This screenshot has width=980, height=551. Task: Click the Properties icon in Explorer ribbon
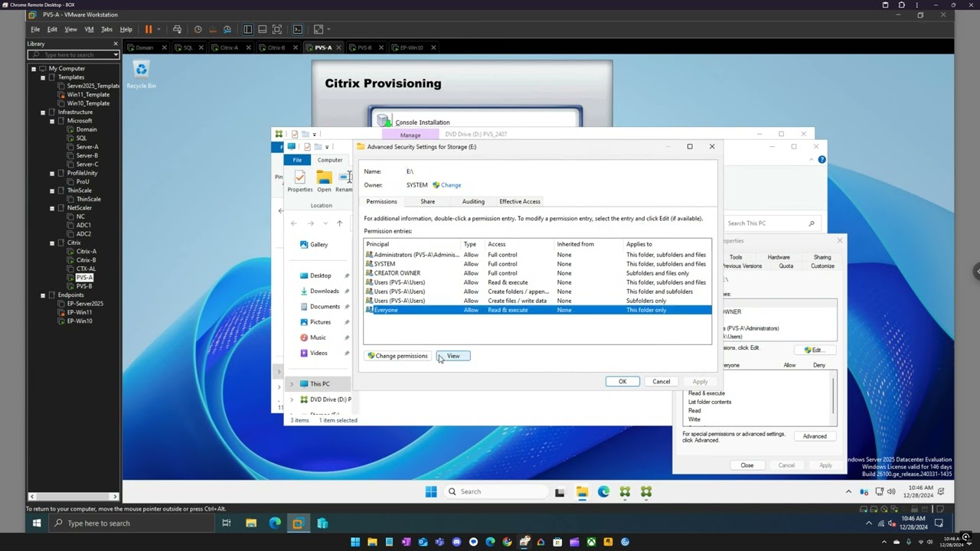tap(299, 181)
